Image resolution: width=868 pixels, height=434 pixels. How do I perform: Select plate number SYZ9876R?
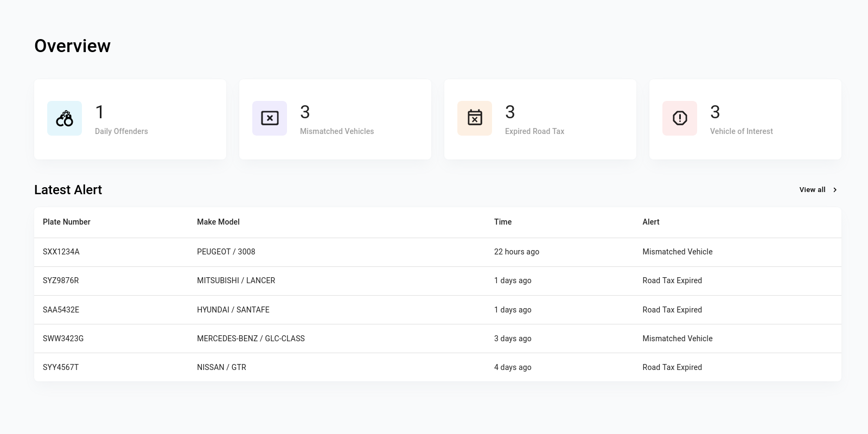coord(61,280)
